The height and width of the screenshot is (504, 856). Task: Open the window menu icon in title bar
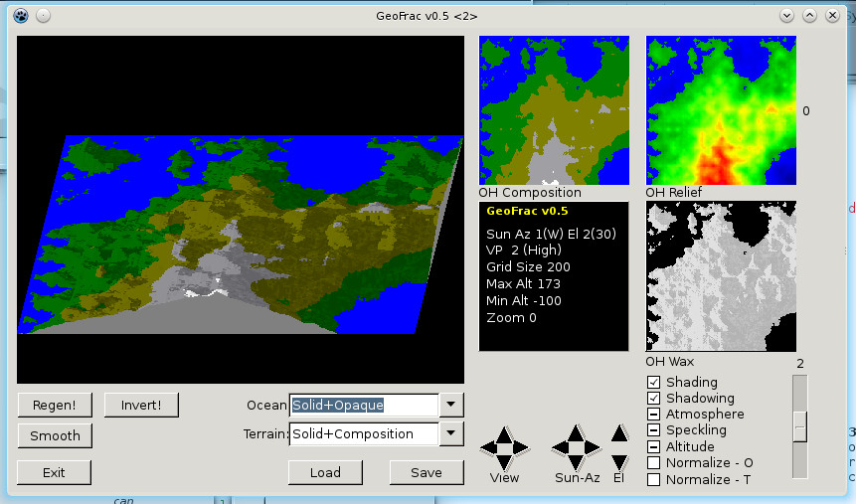[20, 15]
